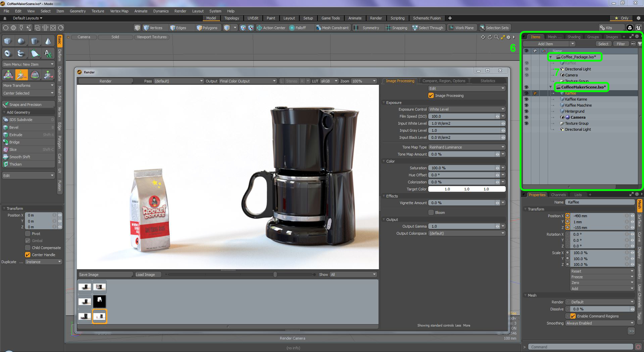Select the black mask render thumbnail
The width and height of the screenshot is (644, 352).
[x=99, y=301]
